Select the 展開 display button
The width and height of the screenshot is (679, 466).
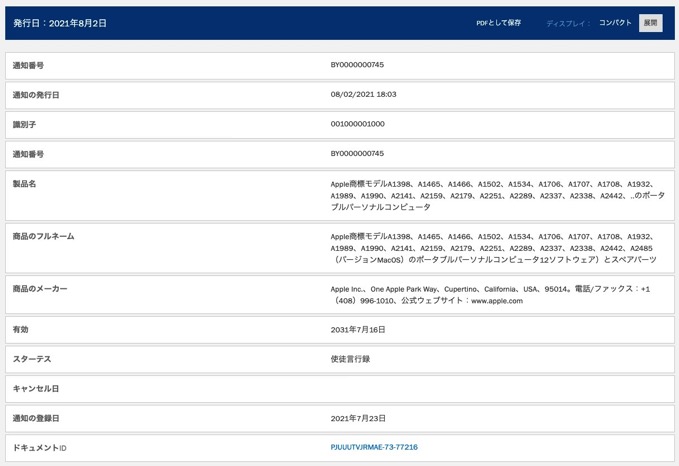650,23
